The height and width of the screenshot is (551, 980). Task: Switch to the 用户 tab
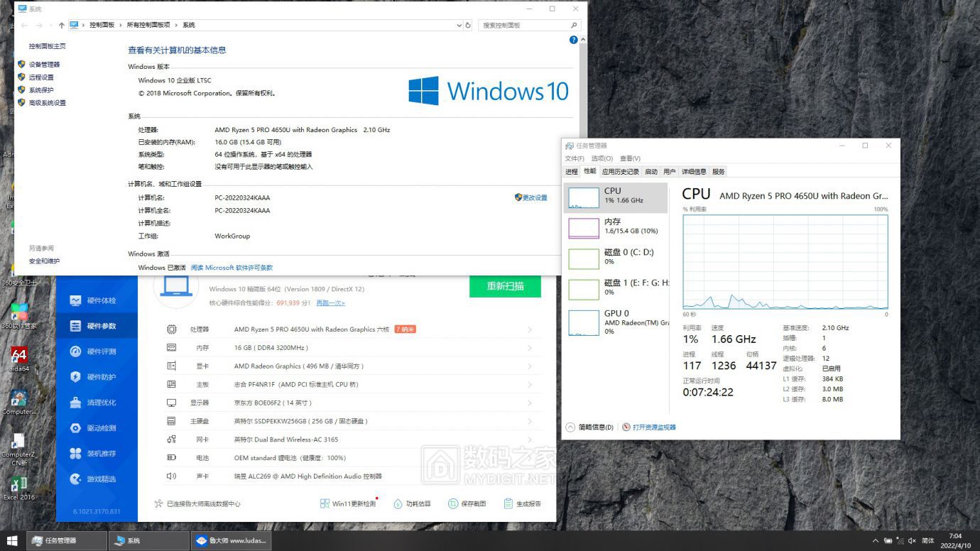[670, 171]
